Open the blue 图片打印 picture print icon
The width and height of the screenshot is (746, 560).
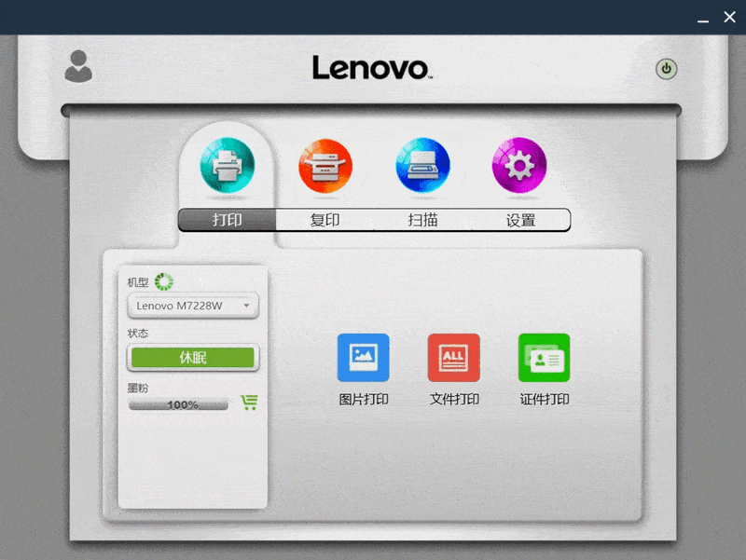pyautogui.click(x=363, y=358)
